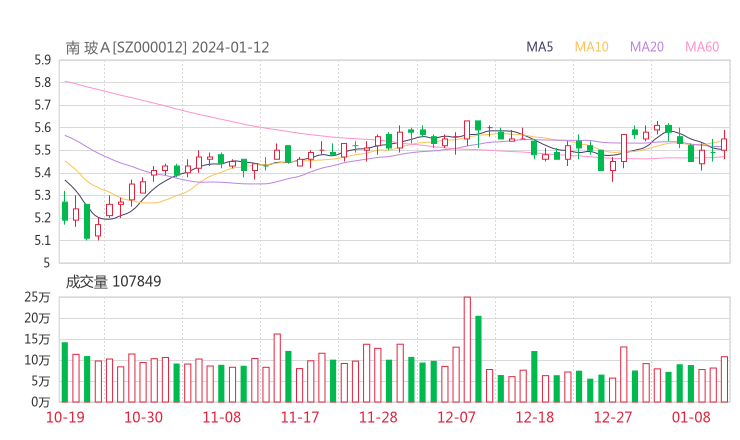740x440 pixels.
Task: Click the 5.3 price axis label
Action: (x=42, y=195)
